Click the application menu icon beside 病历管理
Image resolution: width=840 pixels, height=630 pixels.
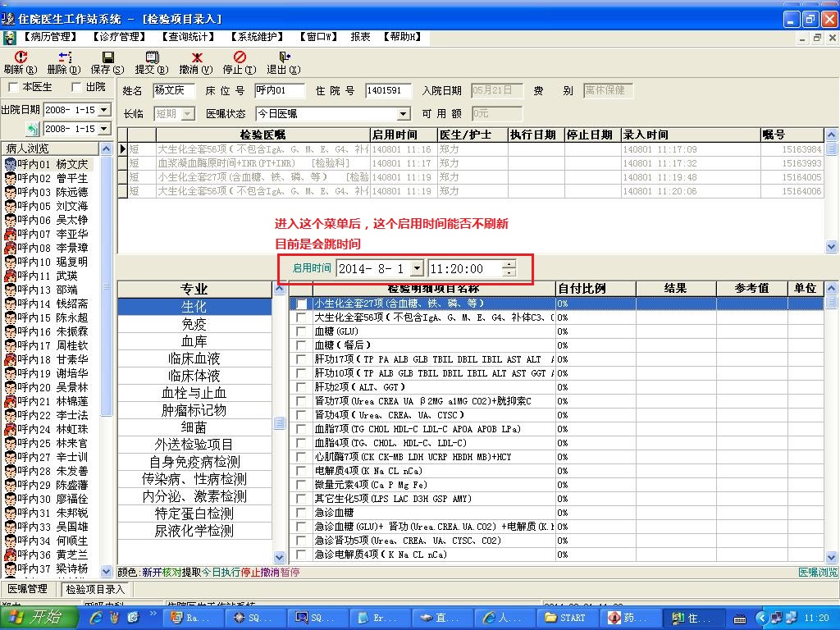9,38
